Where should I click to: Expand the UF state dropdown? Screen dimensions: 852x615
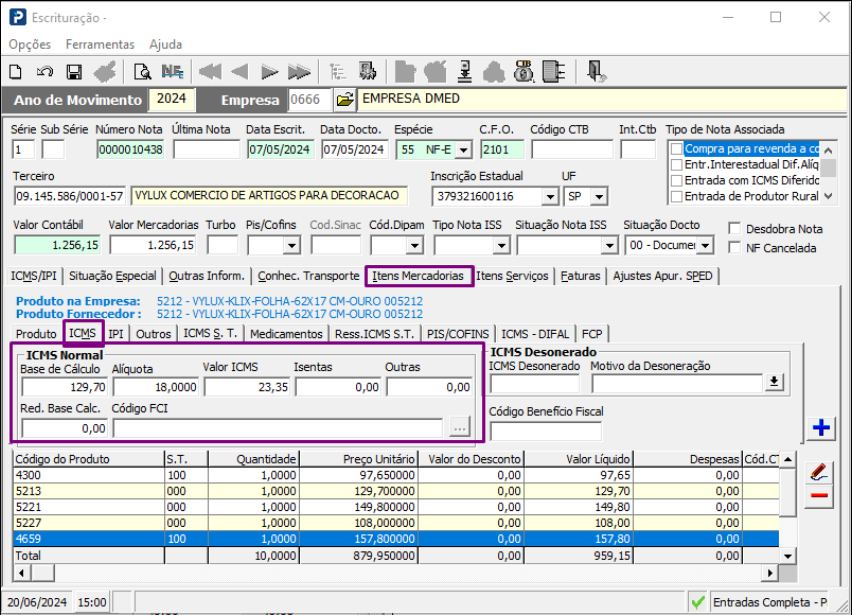(x=599, y=196)
